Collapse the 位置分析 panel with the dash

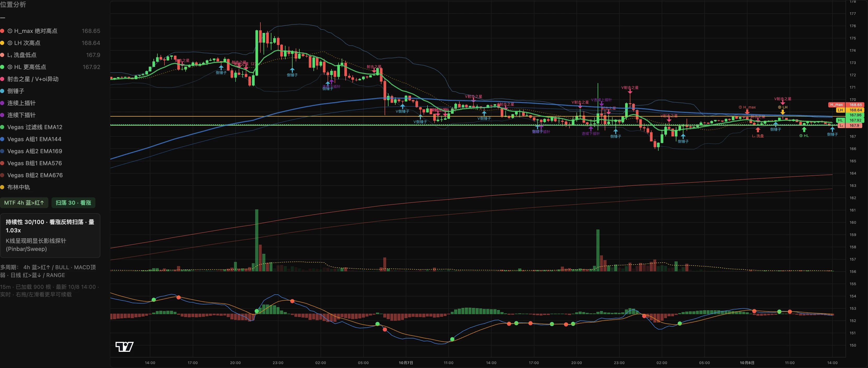[x=3, y=18]
